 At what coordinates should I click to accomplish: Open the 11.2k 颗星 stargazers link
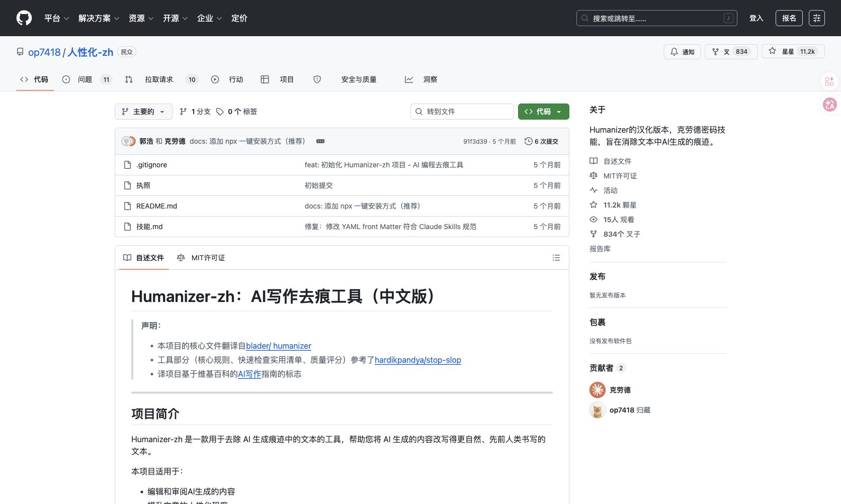pyautogui.click(x=613, y=205)
